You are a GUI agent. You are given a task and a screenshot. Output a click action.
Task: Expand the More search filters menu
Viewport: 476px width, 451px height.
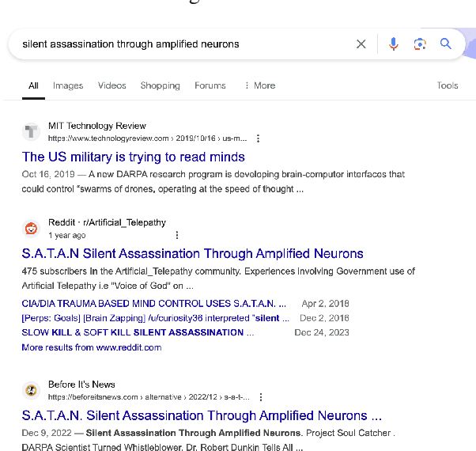coord(260,85)
